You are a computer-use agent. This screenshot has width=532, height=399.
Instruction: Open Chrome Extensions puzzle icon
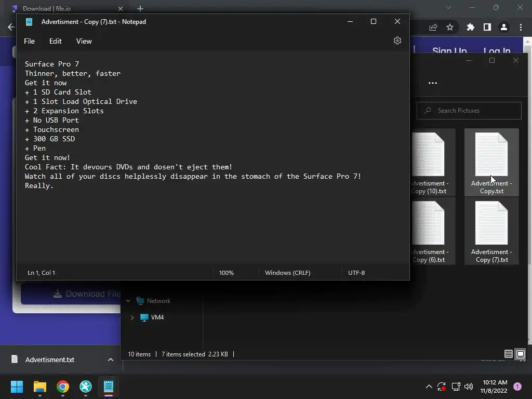click(x=471, y=27)
